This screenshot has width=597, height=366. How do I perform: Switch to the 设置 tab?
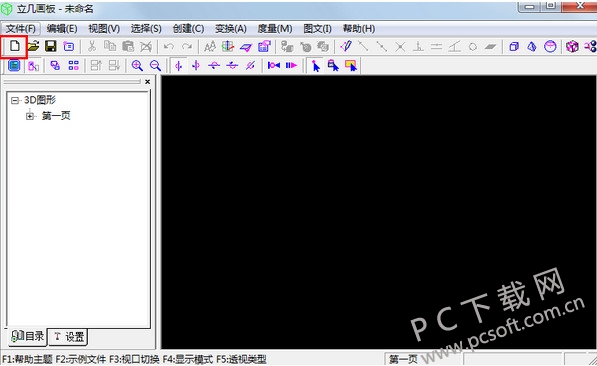pyautogui.click(x=69, y=337)
